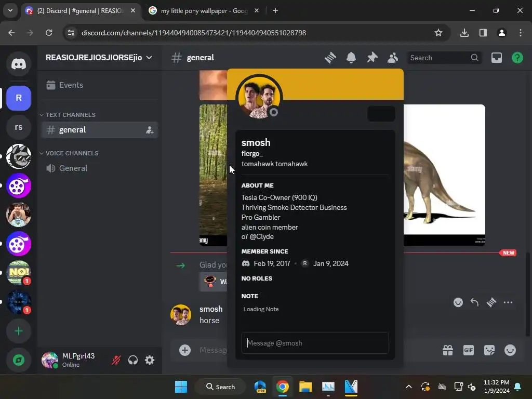Show pinned messages
The width and height of the screenshot is (532, 399).
click(372, 58)
